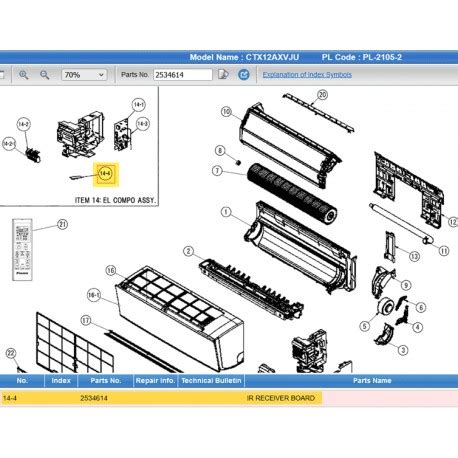The image size is (458, 458).
Task: Select callout 11 in the diagram
Action: (x=444, y=251)
